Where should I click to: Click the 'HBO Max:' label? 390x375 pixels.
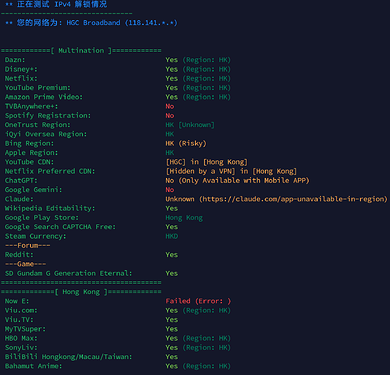[x=21, y=339]
